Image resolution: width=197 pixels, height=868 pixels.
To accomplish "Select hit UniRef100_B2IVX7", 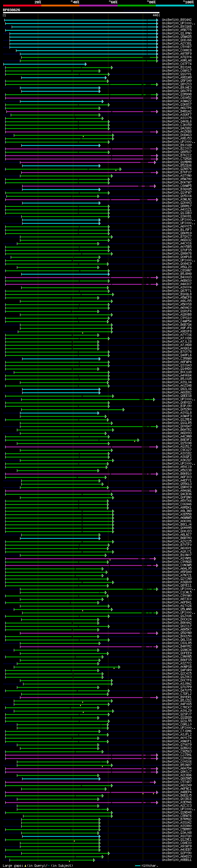I will pos(177,149).
